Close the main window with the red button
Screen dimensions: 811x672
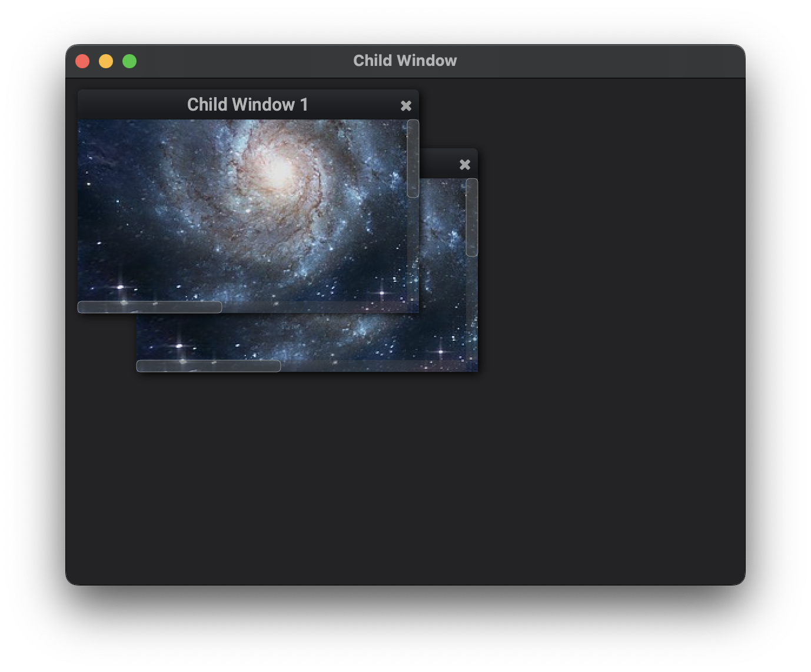[82, 61]
